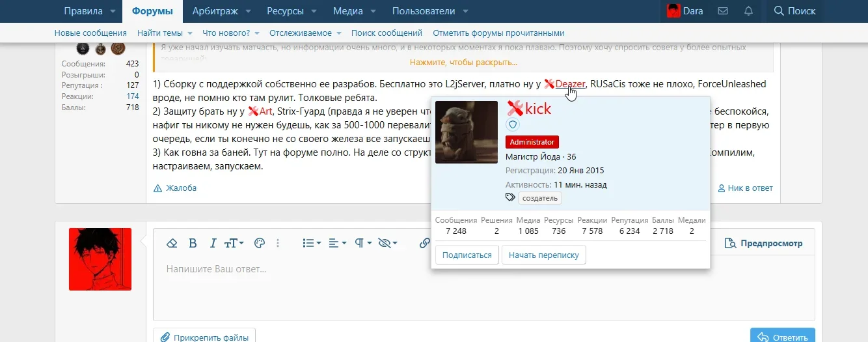Open the Арбитраж navigation item
Image resolution: width=868 pixels, height=342 pixels.
click(x=215, y=11)
